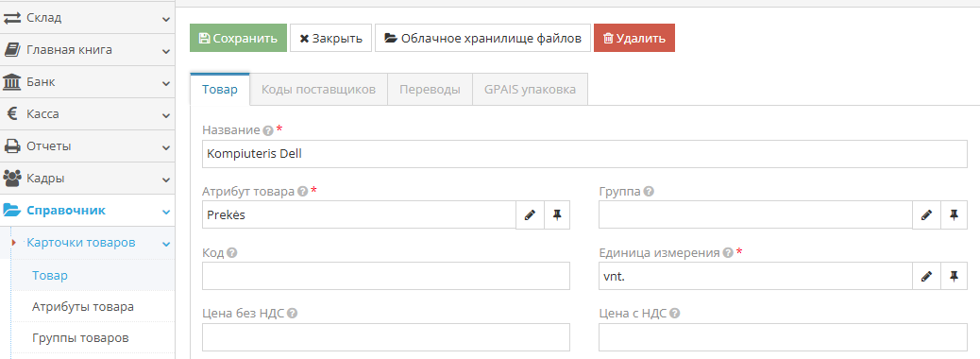This screenshot has height=359, width=980.
Task: Switch to the Коды поставщиков tab
Action: click(x=319, y=90)
